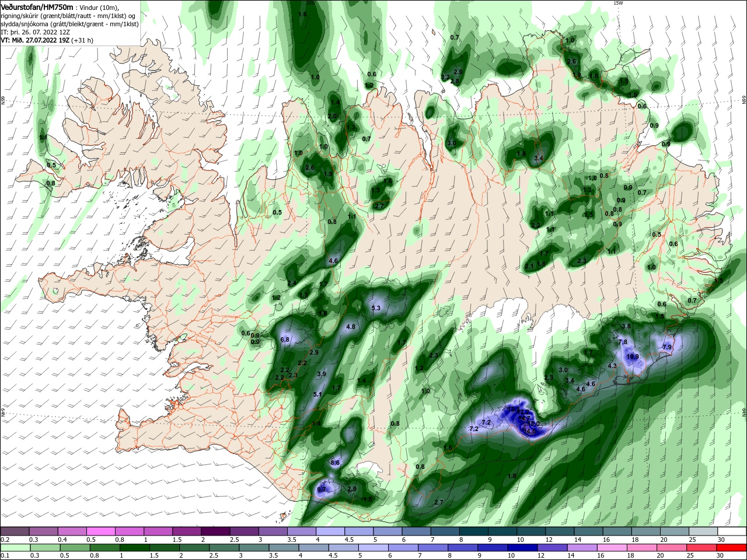Click the 6.8 precipitation value
Screen dimensions: 747x560
click(x=285, y=339)
